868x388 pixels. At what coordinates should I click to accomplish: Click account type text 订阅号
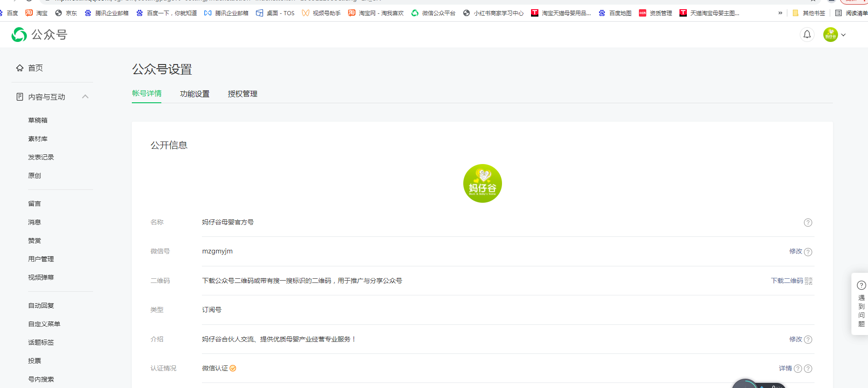(x=212, y=310)
